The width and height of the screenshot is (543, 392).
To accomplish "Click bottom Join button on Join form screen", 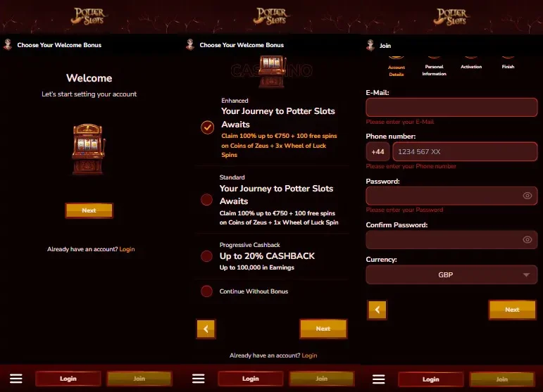I will [x=501, y=379].
